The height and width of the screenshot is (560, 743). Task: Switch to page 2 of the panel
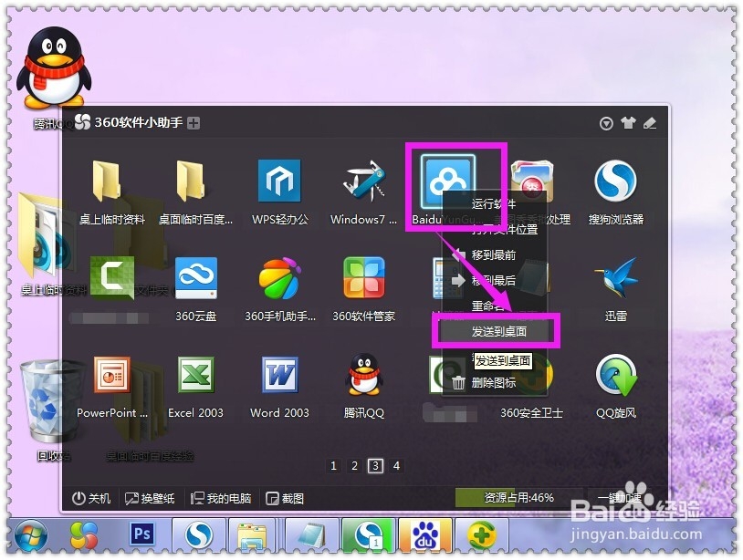tap(354, 466)
